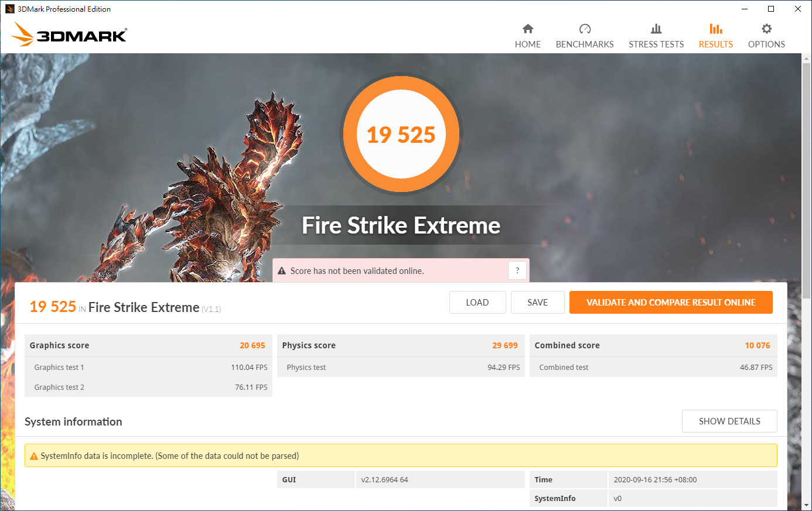The height and width of the screenshot is (511, 812).
Task: Switch to the BENCHMARKS tab label
Action: [585, 44]
